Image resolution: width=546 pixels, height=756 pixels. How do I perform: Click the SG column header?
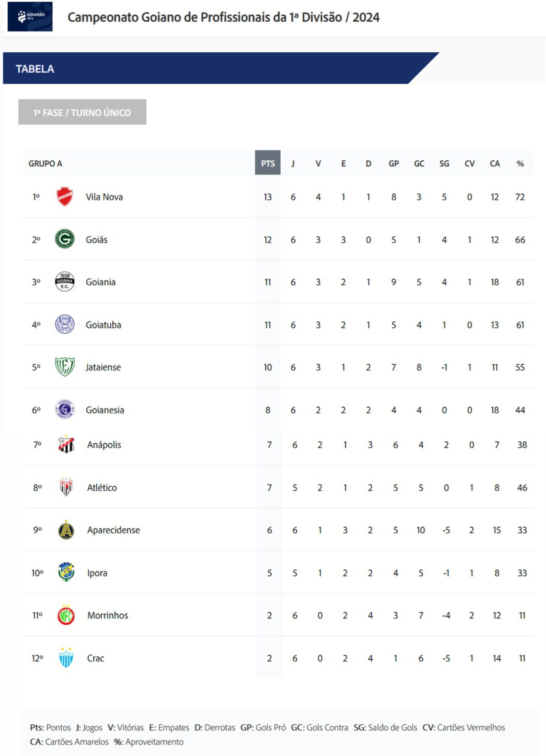click(444, 164)
